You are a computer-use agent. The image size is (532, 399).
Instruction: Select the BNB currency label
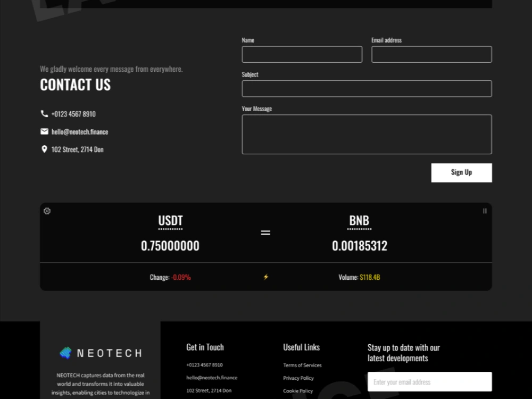[359, 221]
